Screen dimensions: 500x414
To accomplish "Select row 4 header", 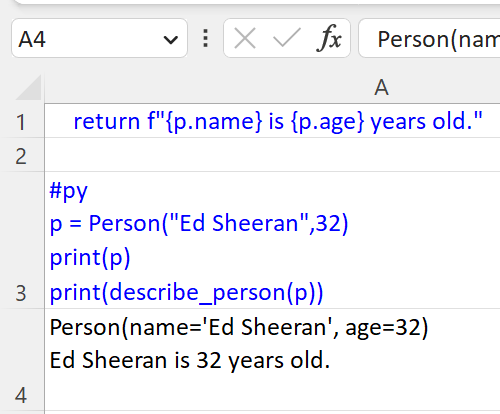I will pos(21,359).
